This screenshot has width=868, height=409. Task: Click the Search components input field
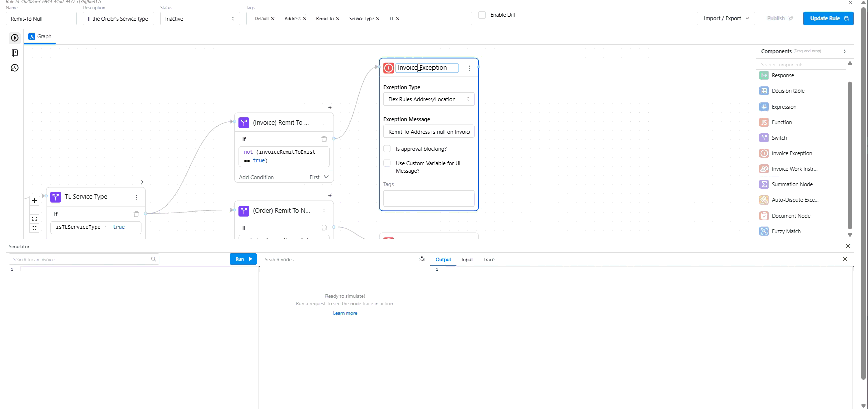pyautogui.click(x=801, y=65)
